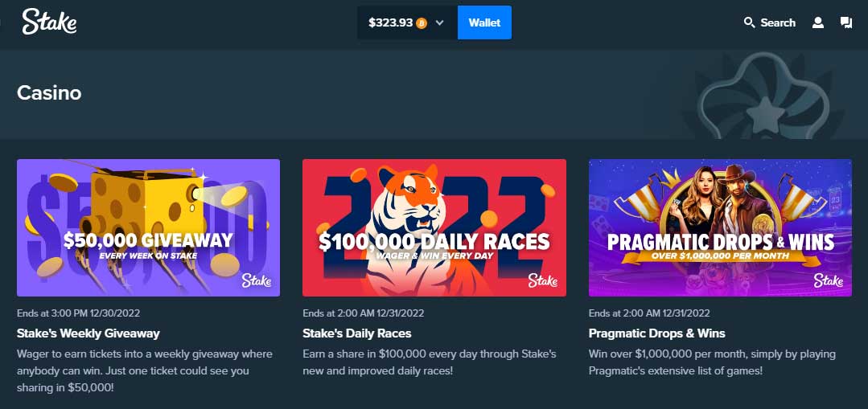The image size is (868, 409).
Task: Click the blue Wallet button
Action: [484, 22]
